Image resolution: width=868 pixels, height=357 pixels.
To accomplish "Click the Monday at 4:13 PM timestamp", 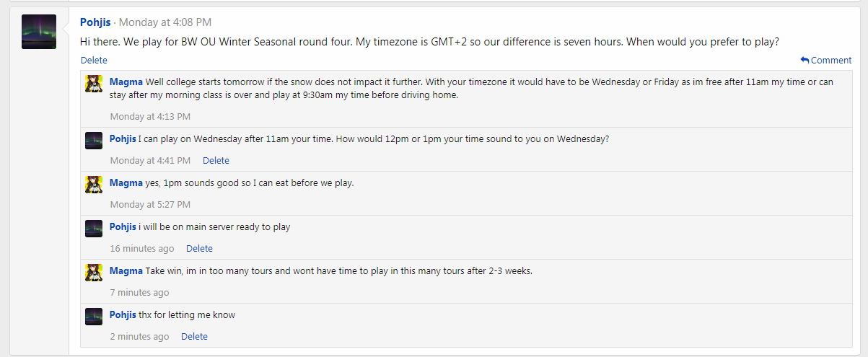I will coord(150,117).
